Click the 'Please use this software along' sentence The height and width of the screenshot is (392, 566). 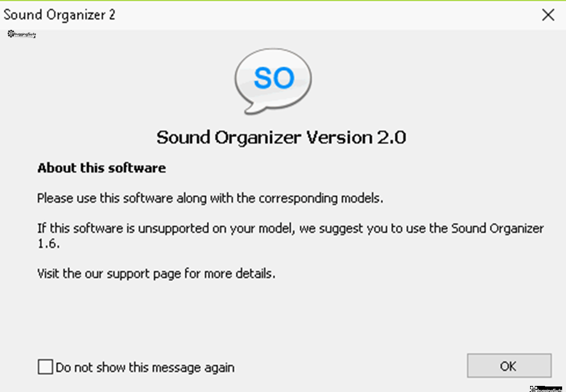click(x=210, y=198)
